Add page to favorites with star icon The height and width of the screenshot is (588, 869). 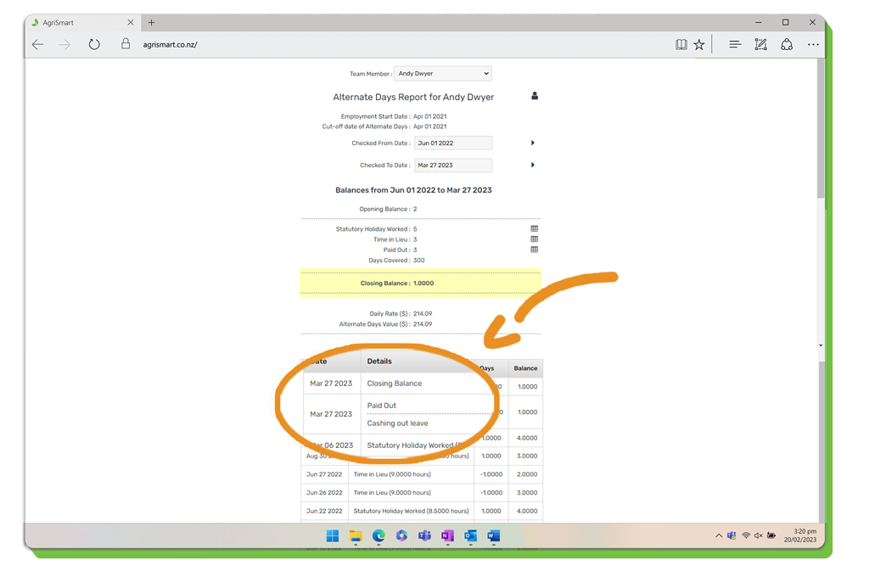coord(699,45)
